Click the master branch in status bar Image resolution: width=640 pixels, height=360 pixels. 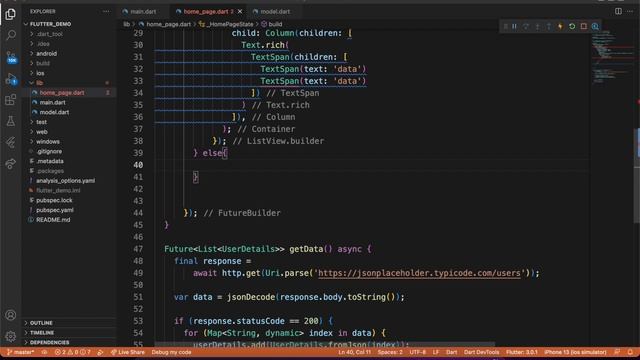tap(20, 352)
